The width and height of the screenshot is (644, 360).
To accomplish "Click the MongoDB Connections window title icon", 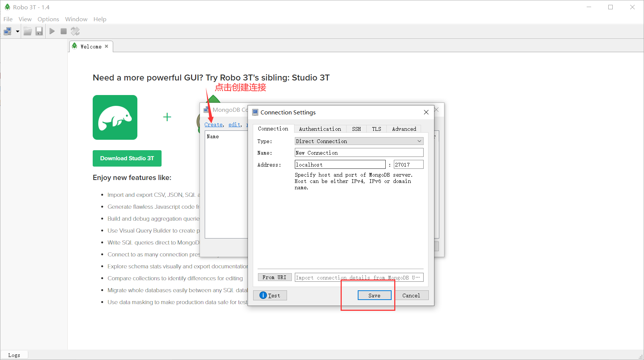I will [206, 110].
